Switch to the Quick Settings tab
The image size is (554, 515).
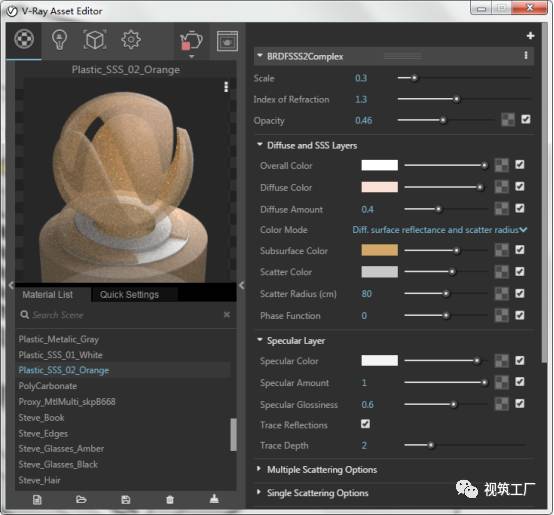coord(129,294)
